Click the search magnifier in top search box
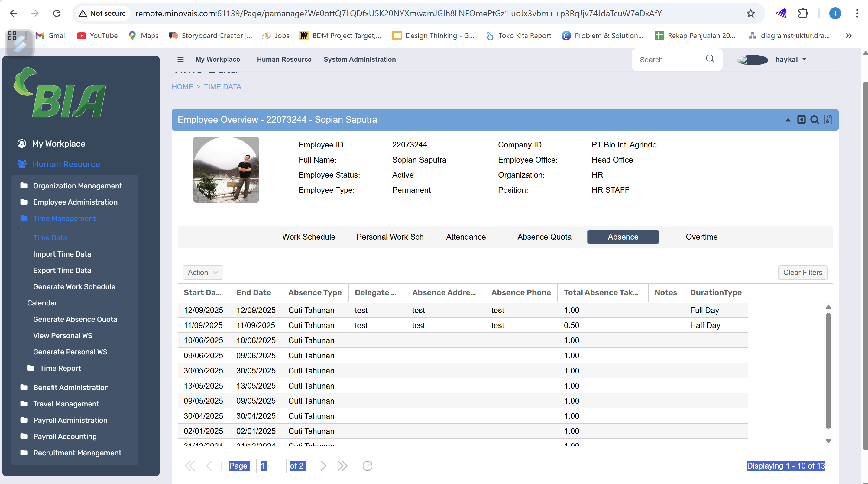The width and height of the screenshot is (868, 484). coord(710,59)
